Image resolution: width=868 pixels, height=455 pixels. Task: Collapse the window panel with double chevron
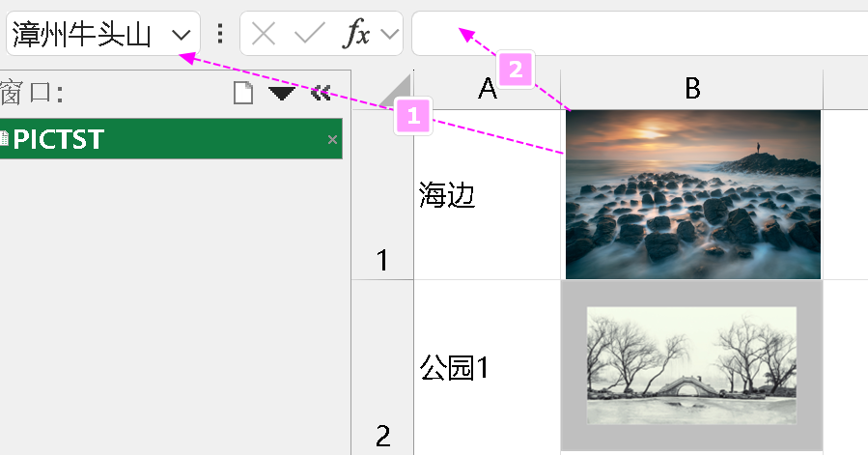[x=322, y=93]
